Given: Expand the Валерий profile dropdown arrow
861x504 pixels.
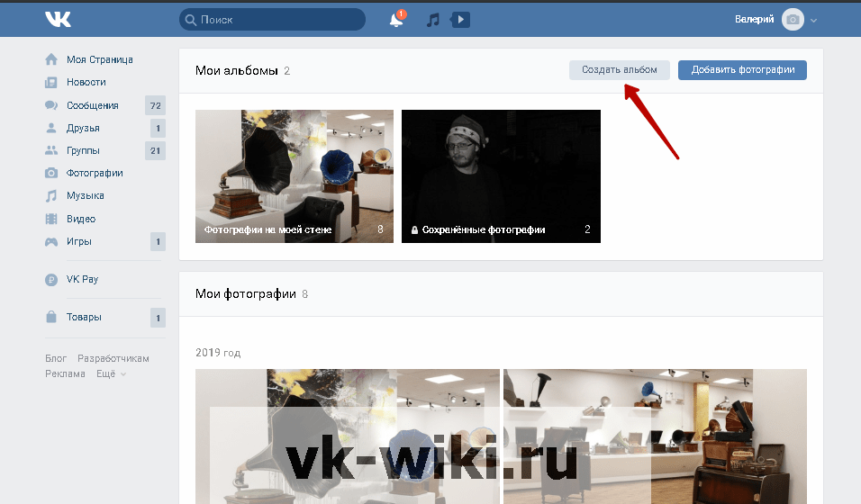Looking at the screenshot, I should [x=814, y=21].
